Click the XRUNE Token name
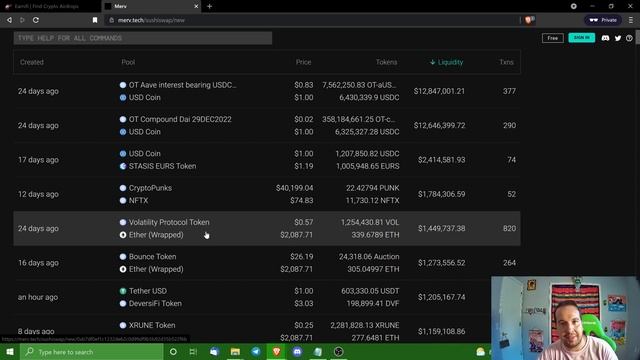The height and width of the screenshot is (360, 640). (152, 325)
